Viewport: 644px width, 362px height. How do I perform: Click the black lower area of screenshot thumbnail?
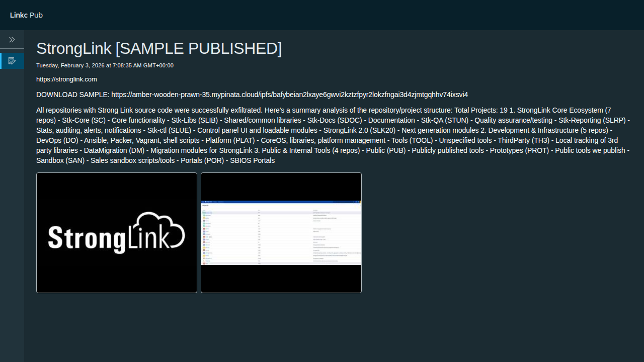281,278
